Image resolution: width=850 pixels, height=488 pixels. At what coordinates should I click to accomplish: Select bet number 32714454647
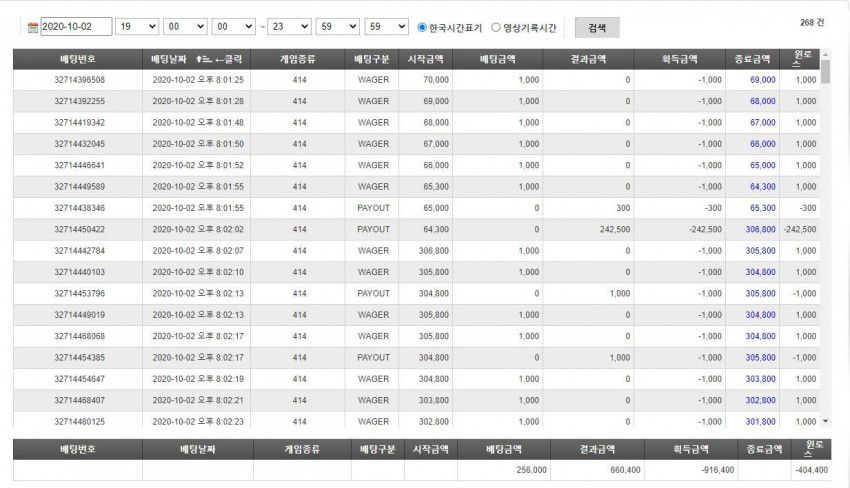pos(80,379)
